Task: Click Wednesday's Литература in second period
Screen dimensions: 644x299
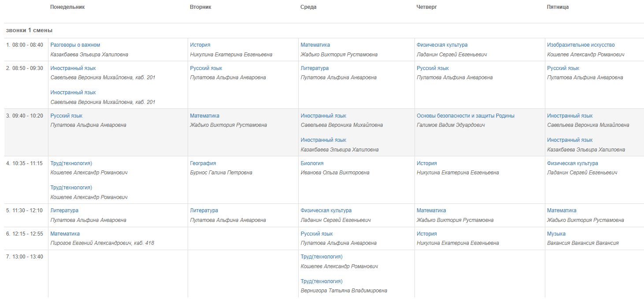Action: pyautogui.click(x=315, y=68)
